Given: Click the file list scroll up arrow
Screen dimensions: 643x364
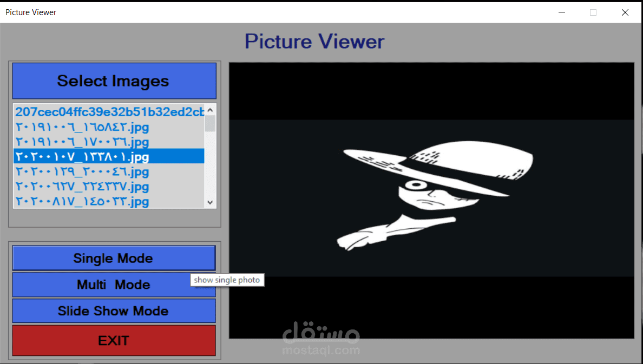Looking at the screenshot, I should point(210,110).
